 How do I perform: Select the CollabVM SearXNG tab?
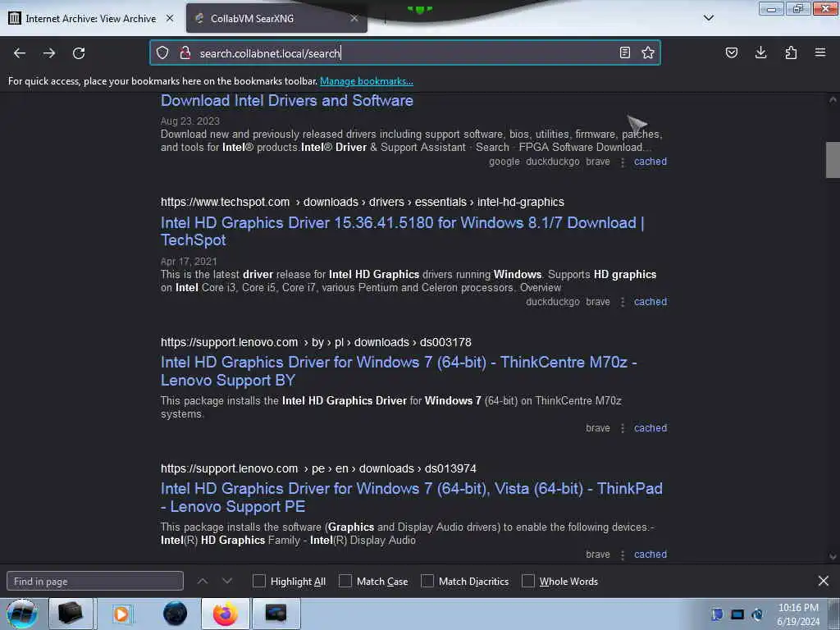276,18
